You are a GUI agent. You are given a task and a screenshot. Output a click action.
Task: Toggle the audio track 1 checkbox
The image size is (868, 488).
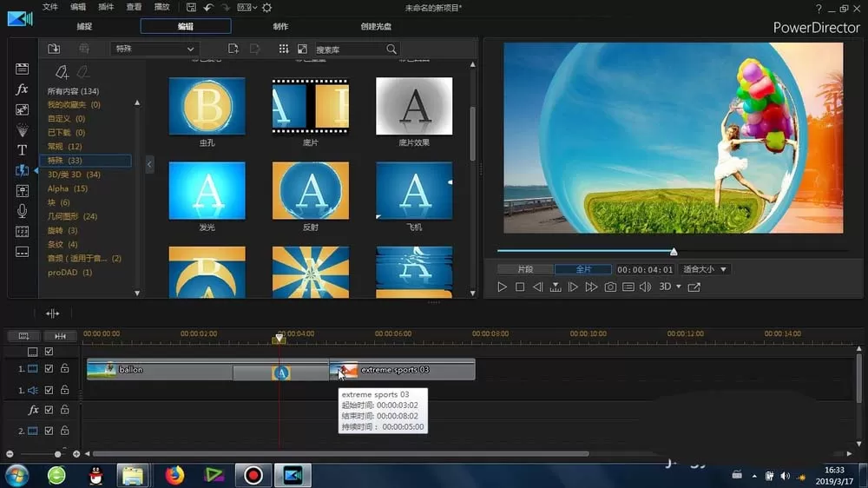tap(49, 390)
